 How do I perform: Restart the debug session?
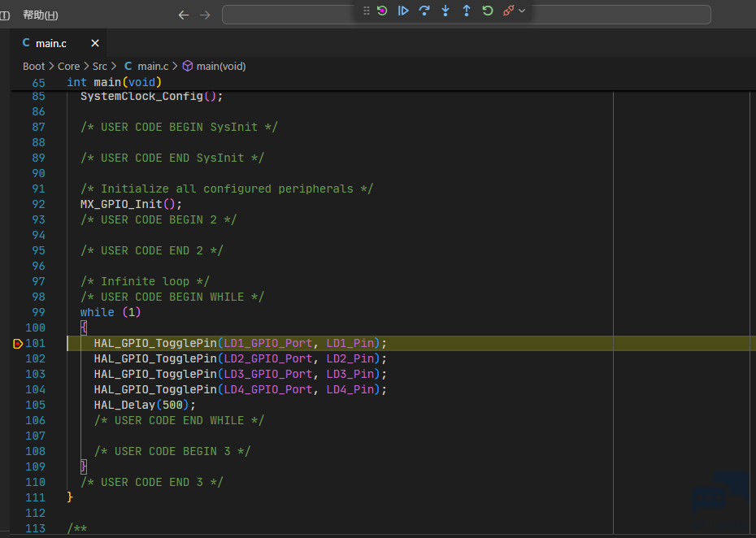[488, 11]
